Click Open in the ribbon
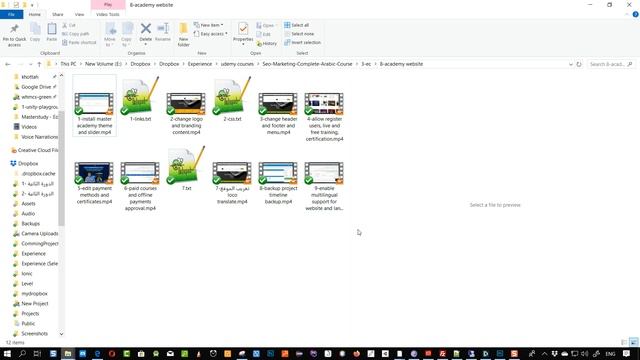Image resolution: width=640 pixels, height=360 pixels. pyautogui.click(x=266, y=25)
